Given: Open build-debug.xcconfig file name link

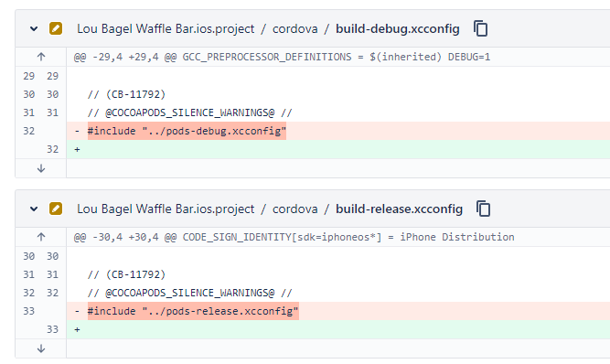Looking at the screenshot, I should click(x=398, y=28).
